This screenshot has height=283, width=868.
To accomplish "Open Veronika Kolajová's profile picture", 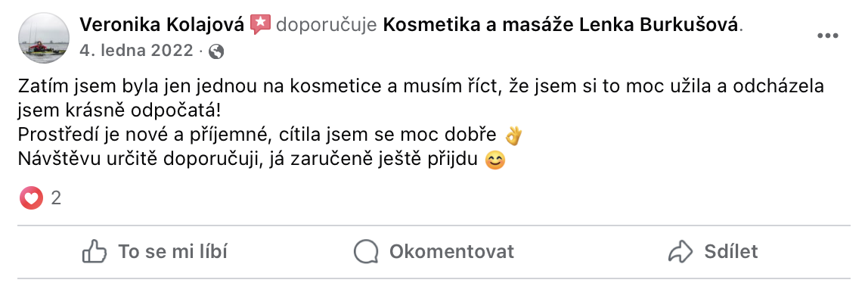I will point(43,38).
